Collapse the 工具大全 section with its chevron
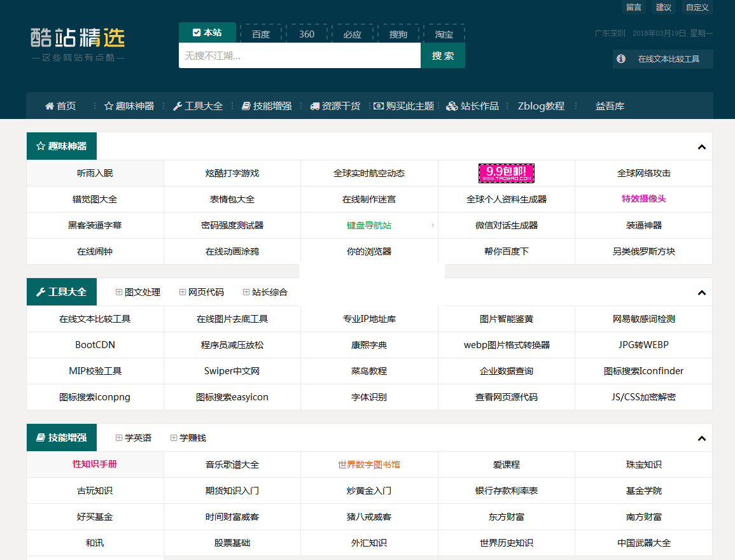 (701, 293)
